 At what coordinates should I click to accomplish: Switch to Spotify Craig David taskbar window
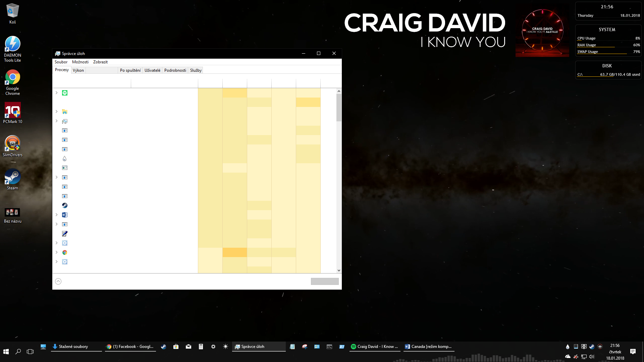coord(375,347)
